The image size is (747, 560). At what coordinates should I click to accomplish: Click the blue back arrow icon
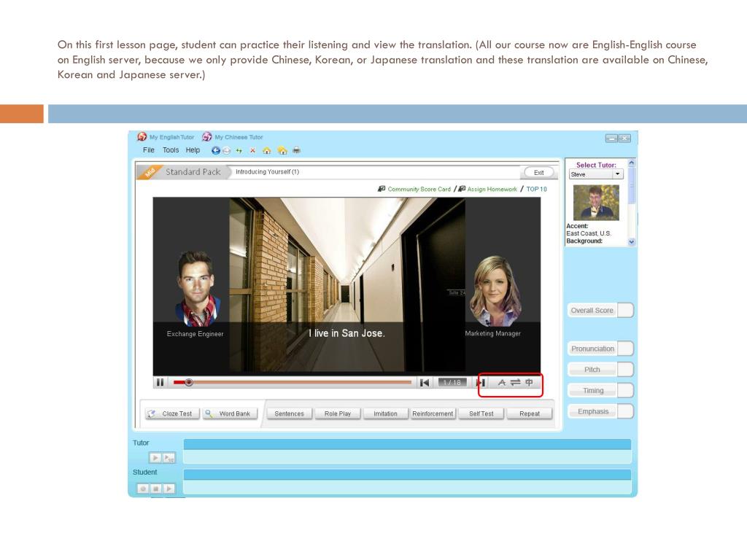point(216,150)
